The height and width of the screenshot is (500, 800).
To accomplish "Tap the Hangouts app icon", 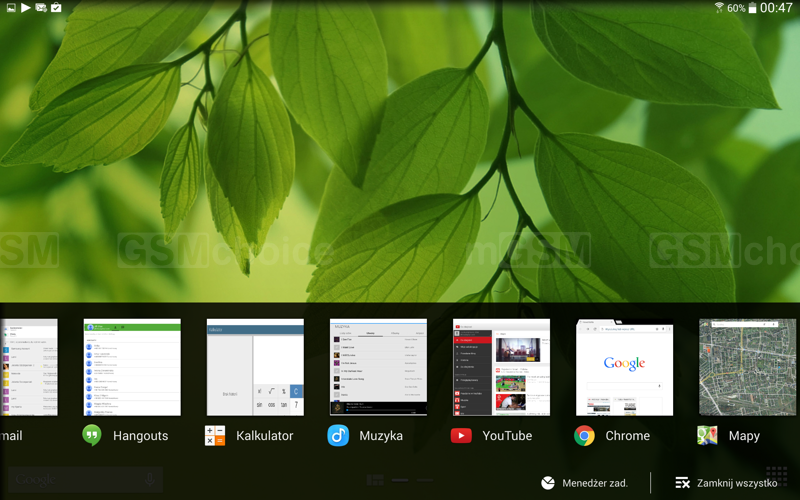I will 92,435.
